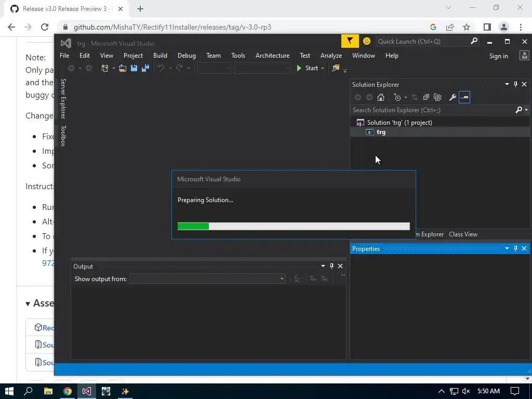Switch to Class View tab
This screenshot has height=399, width=532.
point(463,234)
